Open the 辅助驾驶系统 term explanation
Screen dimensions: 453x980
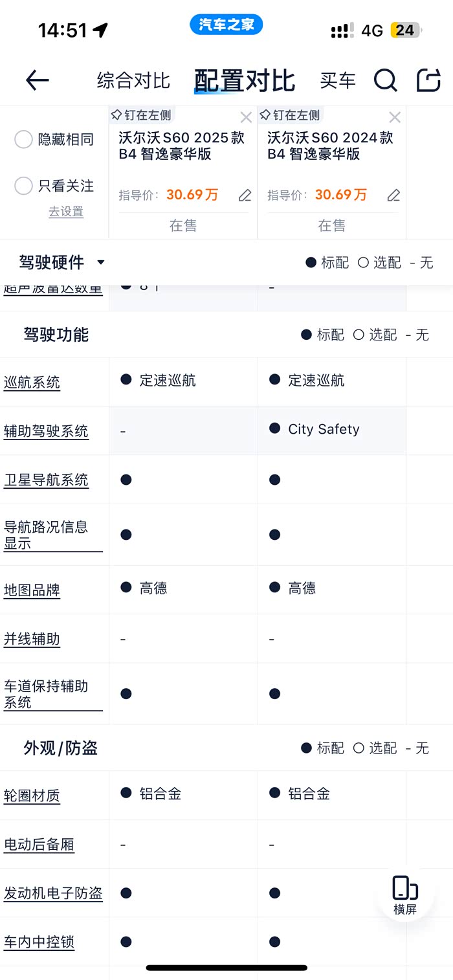[x=46, y=431]
